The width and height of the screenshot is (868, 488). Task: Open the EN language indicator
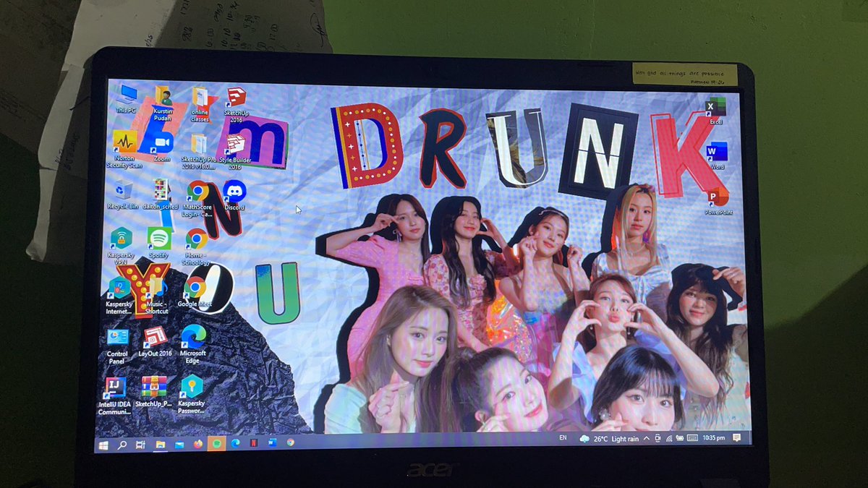click(563, 438)
